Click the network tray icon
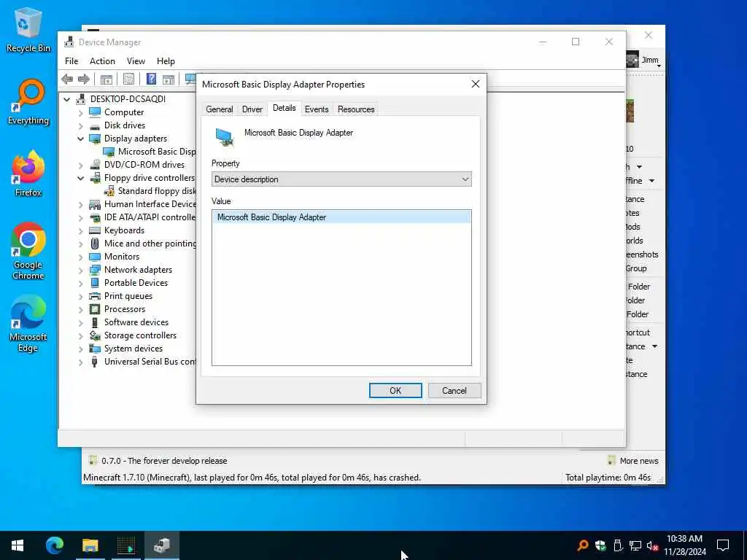 click(635, 545)
